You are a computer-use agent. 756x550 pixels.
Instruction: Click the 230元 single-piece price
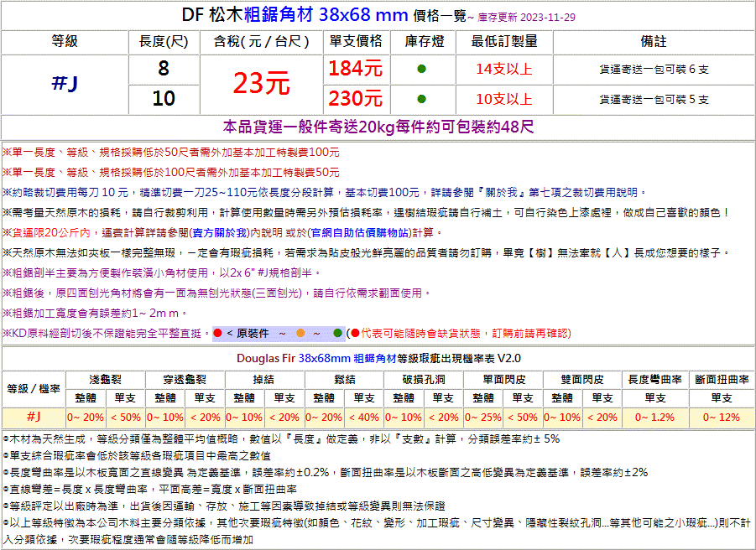pos(356,99)
